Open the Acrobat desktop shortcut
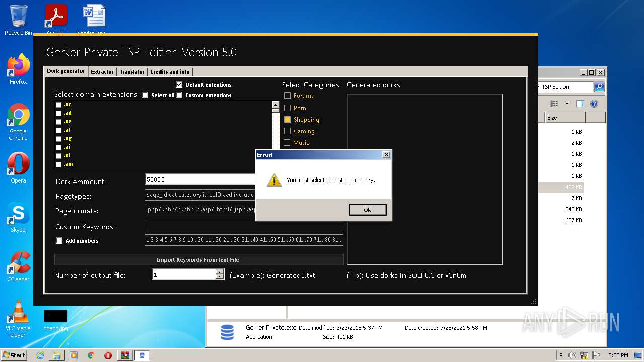Screen dimensions: 644x362 (56, 18)
